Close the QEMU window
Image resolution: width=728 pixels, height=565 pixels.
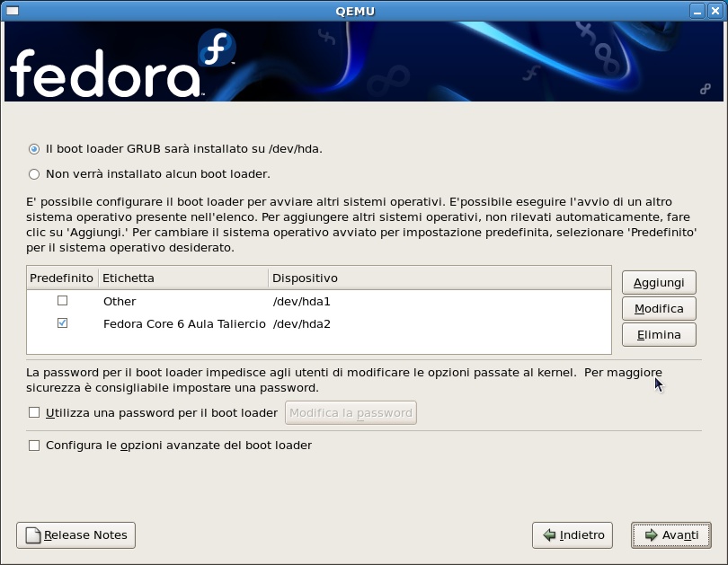(715, 11)
